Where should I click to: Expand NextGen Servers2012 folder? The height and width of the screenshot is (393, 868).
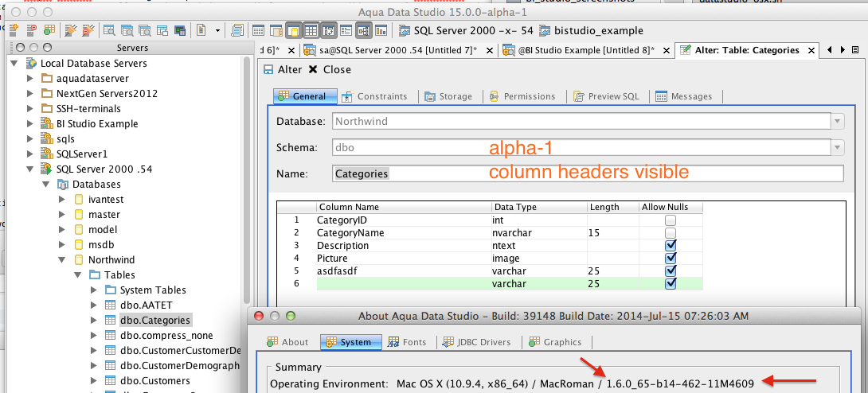tap(30, 94)
